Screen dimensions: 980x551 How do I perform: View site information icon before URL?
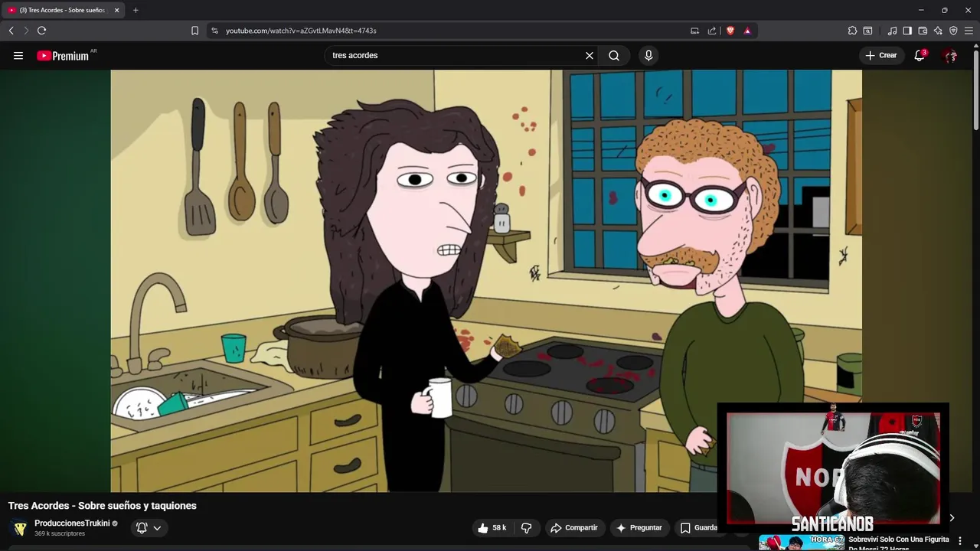tap(214, 31)
